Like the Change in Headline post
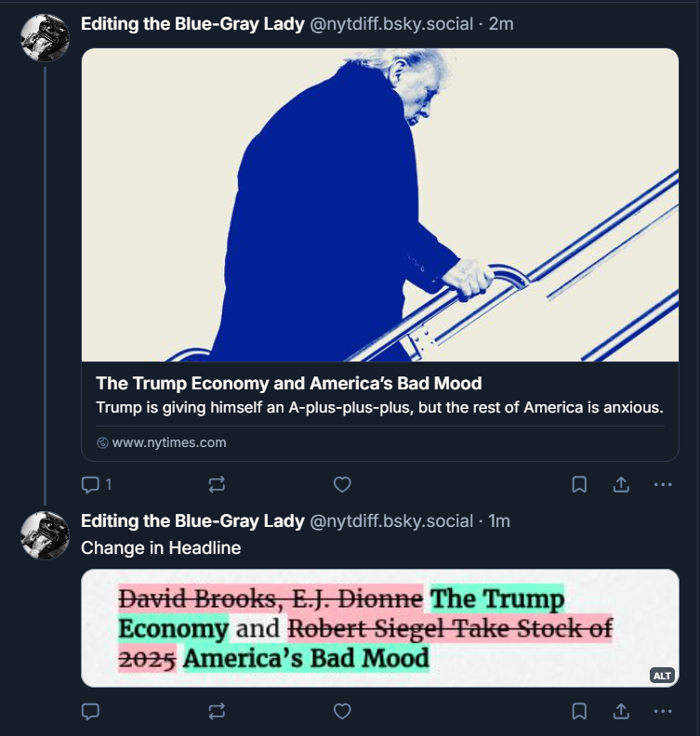Viewport: 700px width, 736px height. (x=342, y=711)
